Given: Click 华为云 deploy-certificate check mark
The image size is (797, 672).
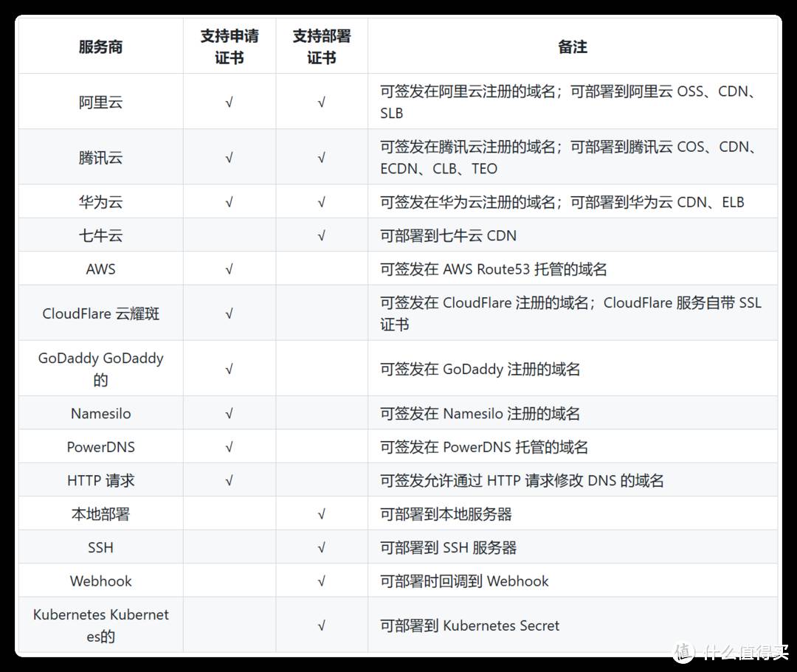Looking at the screenshot, I should tap(322, 203).
